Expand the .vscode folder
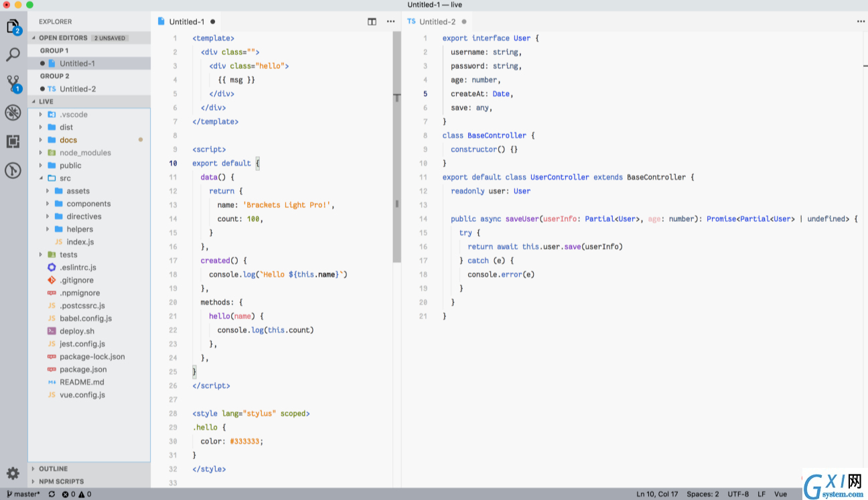This screenshot has height=500, width=868. pyautogui.click(x=41, y=115)
